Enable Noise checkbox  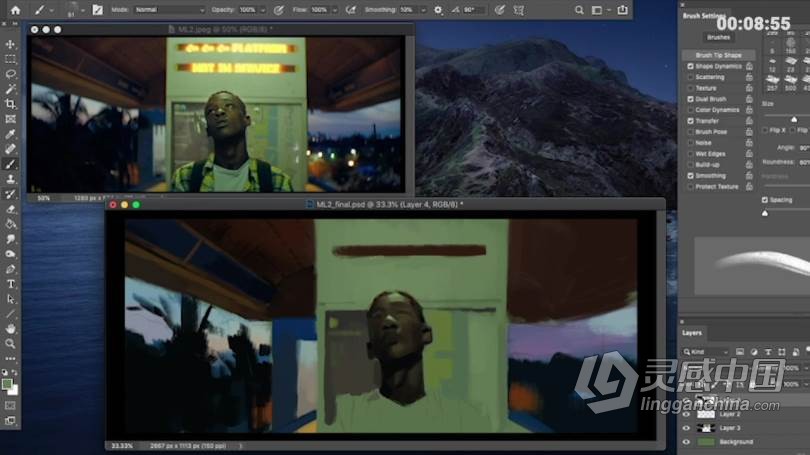pos(691,143)
